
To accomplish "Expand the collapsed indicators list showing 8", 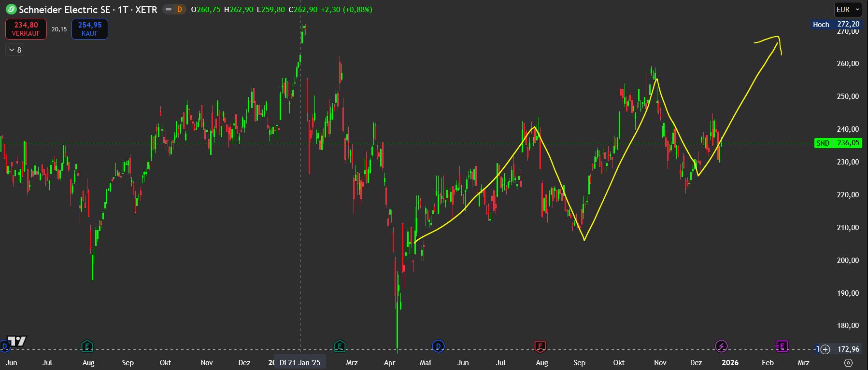I will click(x=15, y=50).
